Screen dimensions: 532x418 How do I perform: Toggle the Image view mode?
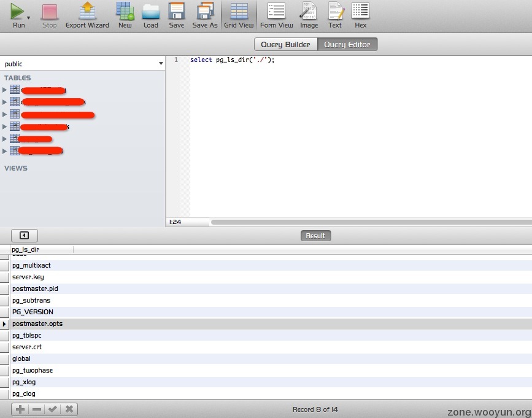pos(309,15)
